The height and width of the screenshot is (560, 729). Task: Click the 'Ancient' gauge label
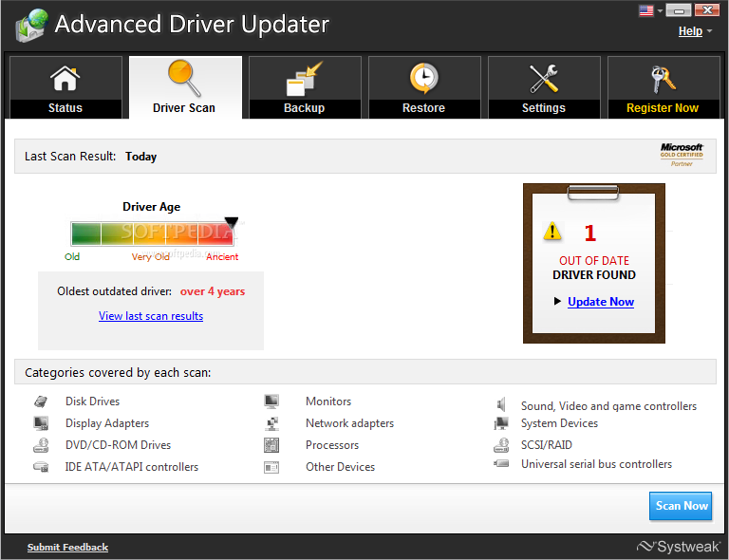click(222, 257)
